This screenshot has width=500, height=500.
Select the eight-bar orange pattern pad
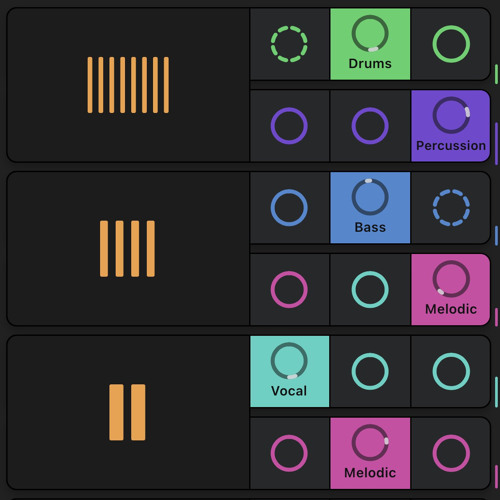(128, 85)
